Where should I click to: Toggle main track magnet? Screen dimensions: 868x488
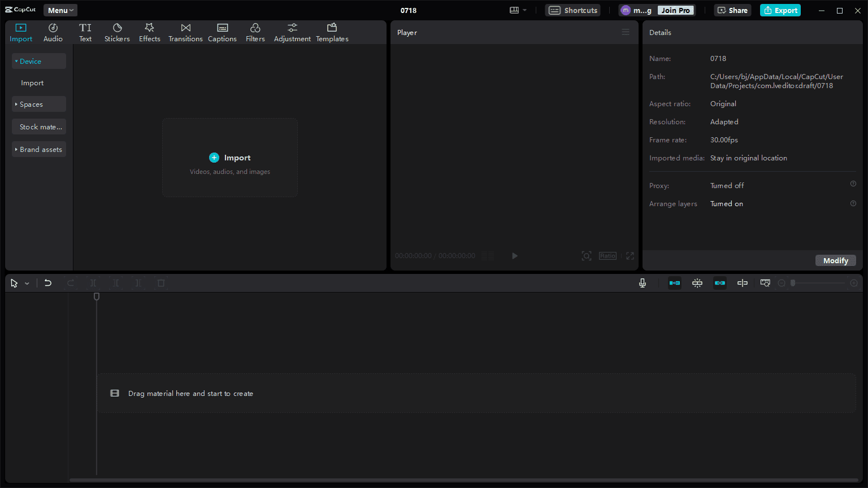coord(675,283)
